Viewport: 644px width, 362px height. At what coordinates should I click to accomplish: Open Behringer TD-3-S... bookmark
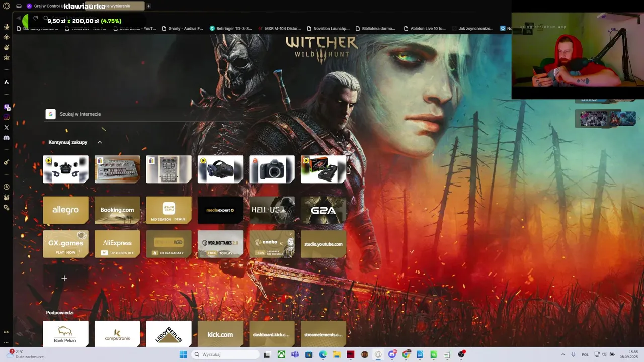pos(230,29)
